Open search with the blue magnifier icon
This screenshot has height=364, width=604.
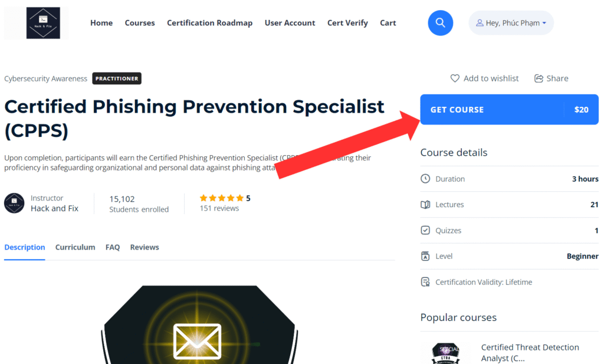click(x=440, y=23)
